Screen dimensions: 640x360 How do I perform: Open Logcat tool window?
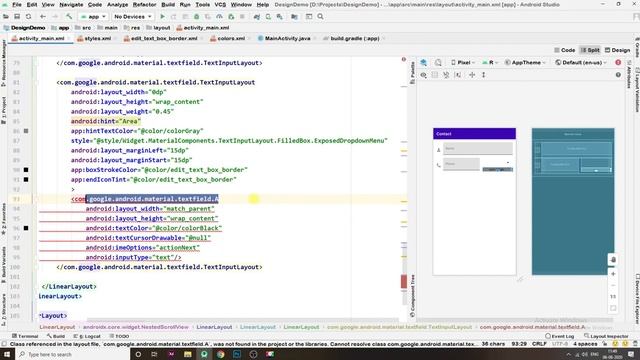(87, 336)
